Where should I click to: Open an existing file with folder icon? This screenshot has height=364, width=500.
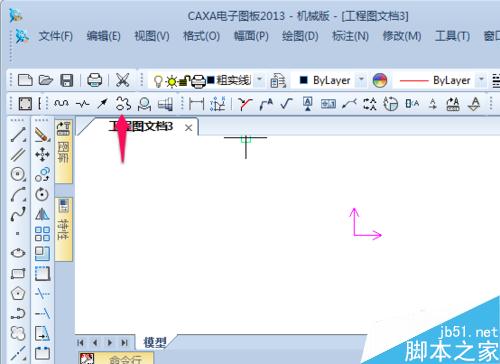point(46,80)
